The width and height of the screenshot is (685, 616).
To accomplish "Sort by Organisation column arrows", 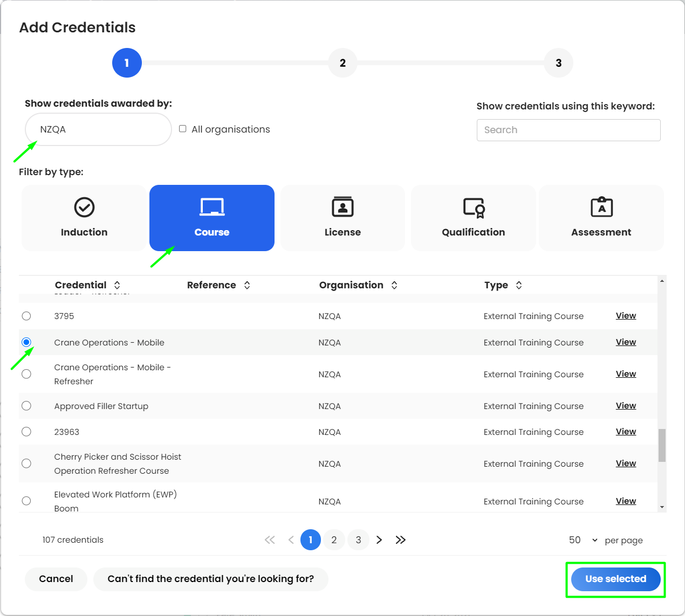I will coord(394,285).
